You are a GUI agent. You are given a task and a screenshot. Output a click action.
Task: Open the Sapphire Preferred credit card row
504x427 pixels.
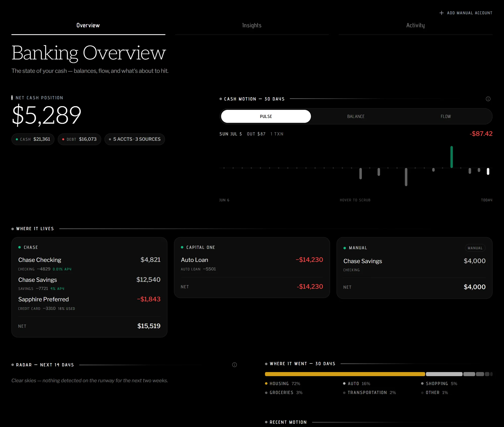click(x=89, y=303)
